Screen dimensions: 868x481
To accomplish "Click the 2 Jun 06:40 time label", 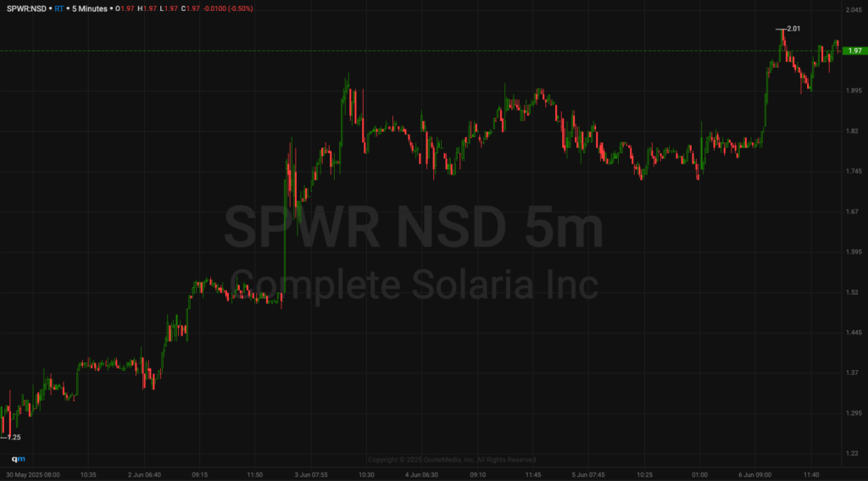I will 144,475.
